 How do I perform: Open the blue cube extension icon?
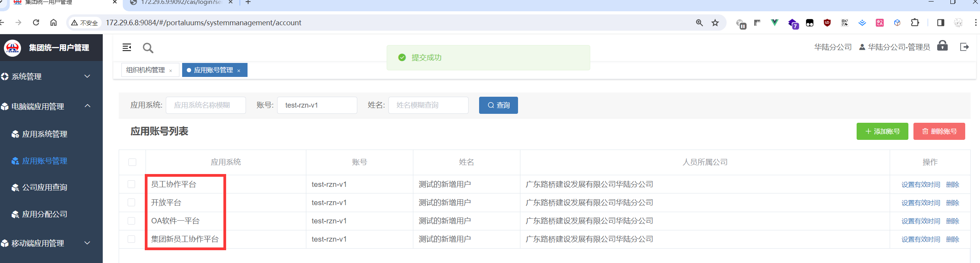[897, 23]
